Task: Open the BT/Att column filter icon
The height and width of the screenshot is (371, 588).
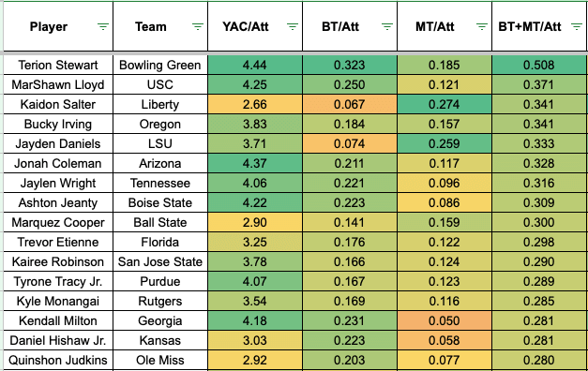Action: tap(387, 26)
